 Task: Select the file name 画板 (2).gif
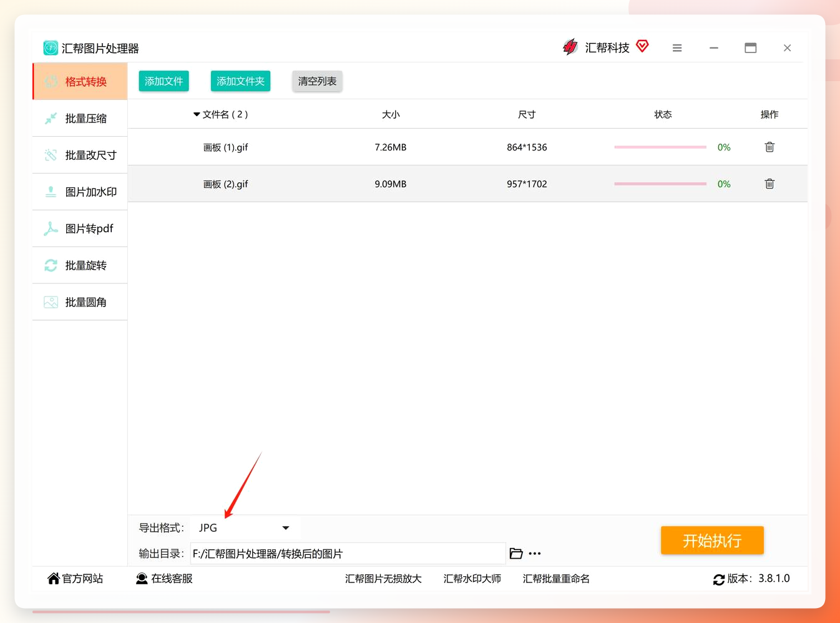point(226,184)
